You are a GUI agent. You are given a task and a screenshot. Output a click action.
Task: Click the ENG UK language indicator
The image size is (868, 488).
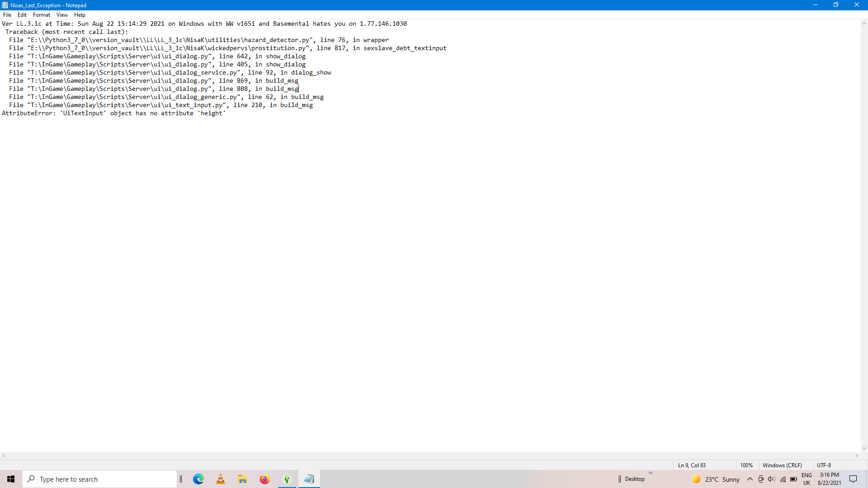pyautogui.click(x=807, y=479)
